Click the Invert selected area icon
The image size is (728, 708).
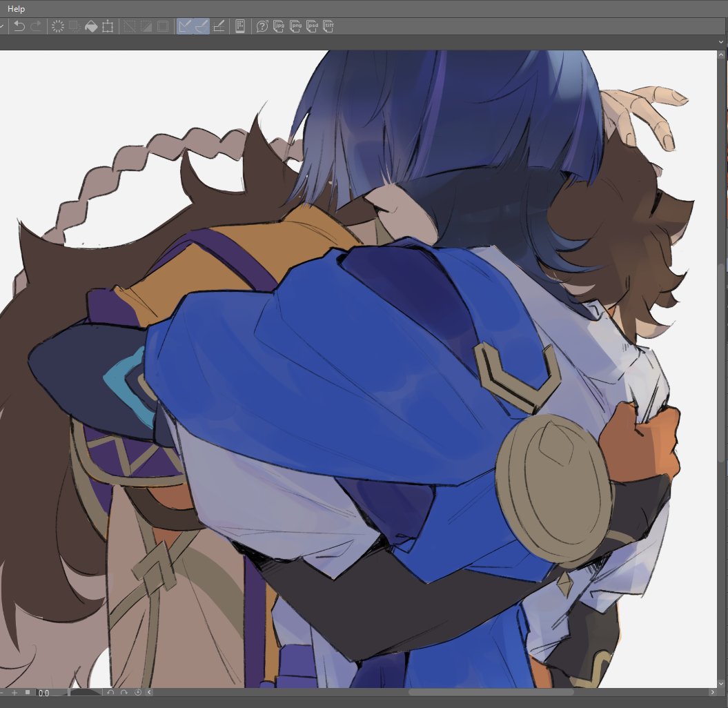coord(146,26)
